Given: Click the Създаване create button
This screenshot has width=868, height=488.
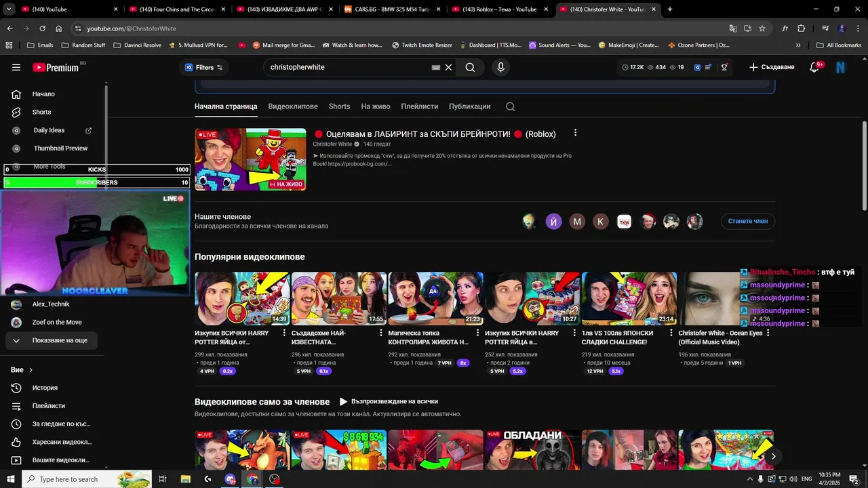Looking at the screenshot, I should click(772, 67).
